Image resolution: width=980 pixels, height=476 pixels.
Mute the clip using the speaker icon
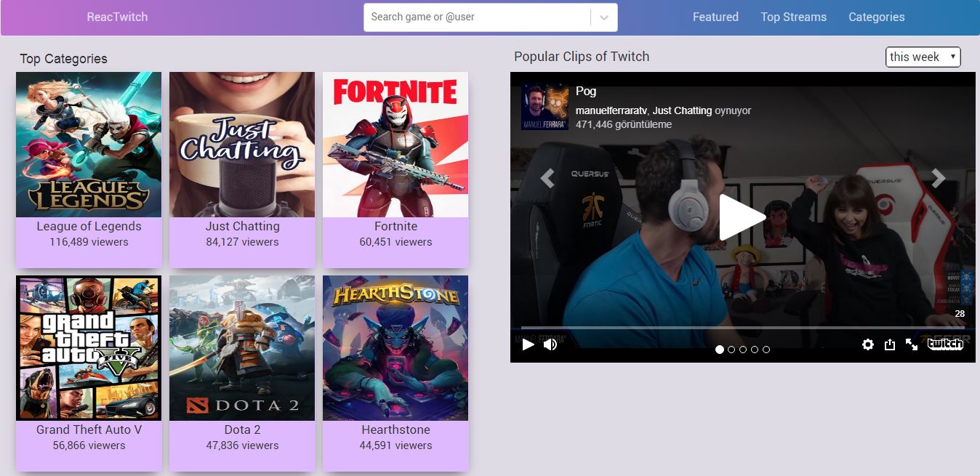click(x=550, y=344)
